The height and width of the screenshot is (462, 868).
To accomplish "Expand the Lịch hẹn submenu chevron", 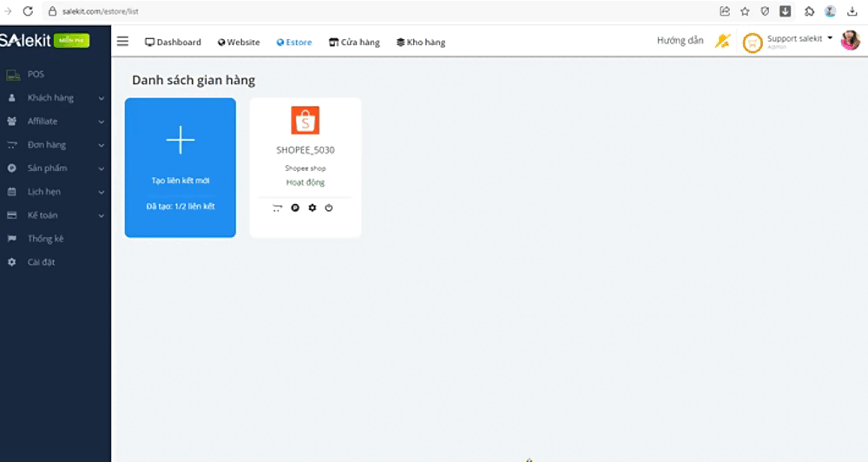I will click(x=102, y=192).
